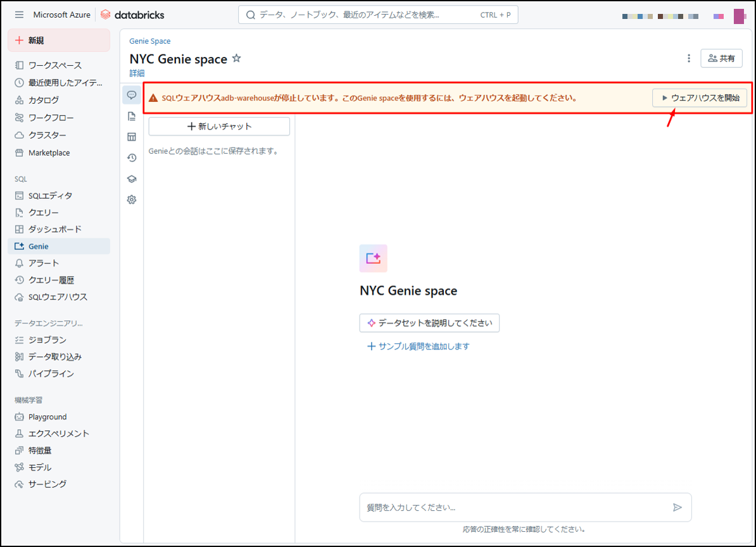Click the search magnifier icon
Image resolution: width=756 pixels, height=547 pixels.
tap(251, 15)
